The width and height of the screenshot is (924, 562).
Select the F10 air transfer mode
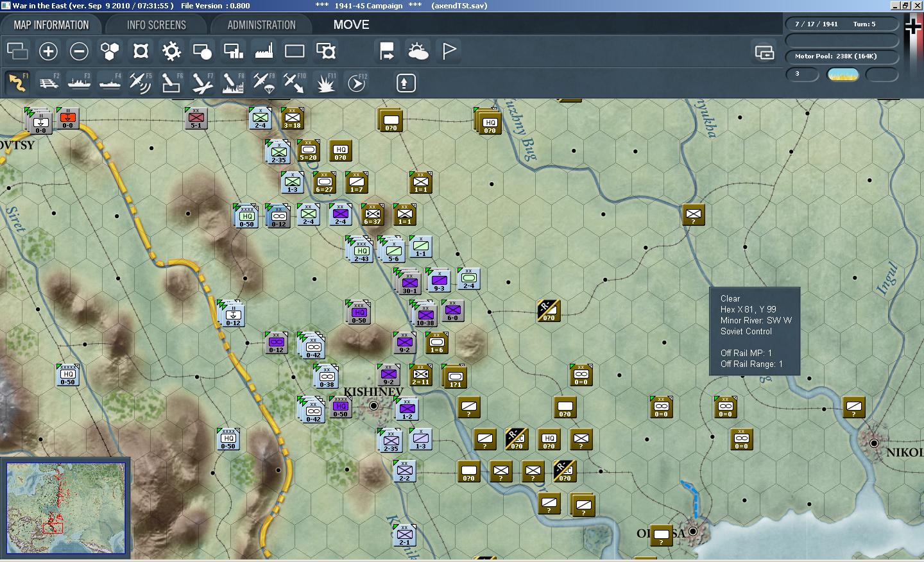(295, 83)
